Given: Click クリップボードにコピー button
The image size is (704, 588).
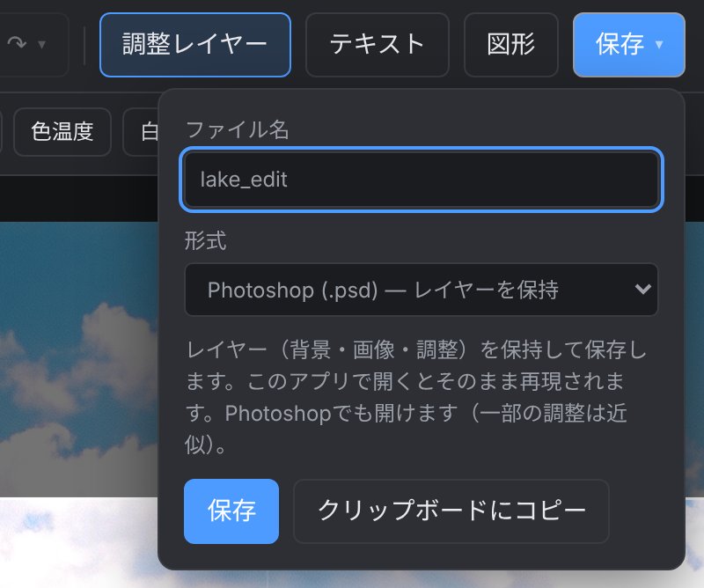Looking at the screenshot, I should point(451,511).
